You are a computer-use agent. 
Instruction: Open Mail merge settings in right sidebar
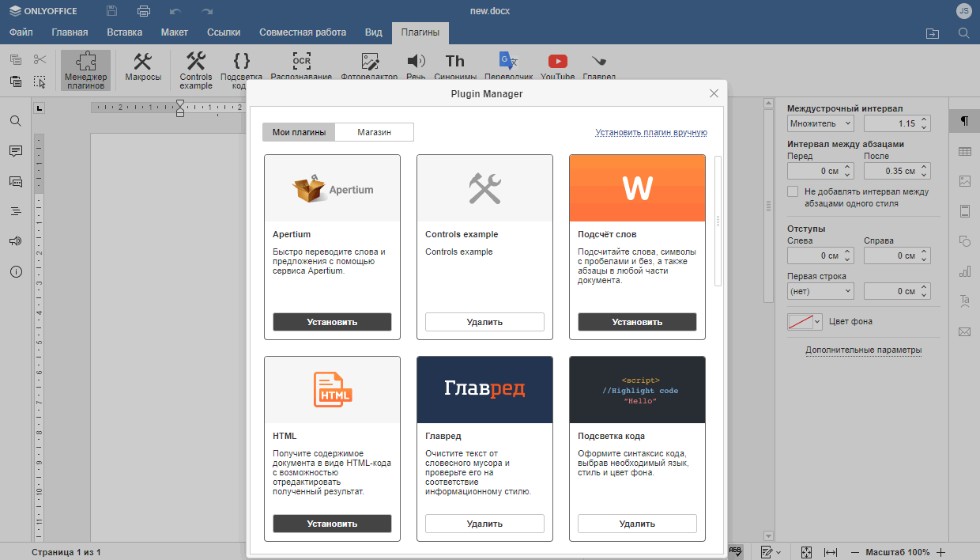point(964,331)
